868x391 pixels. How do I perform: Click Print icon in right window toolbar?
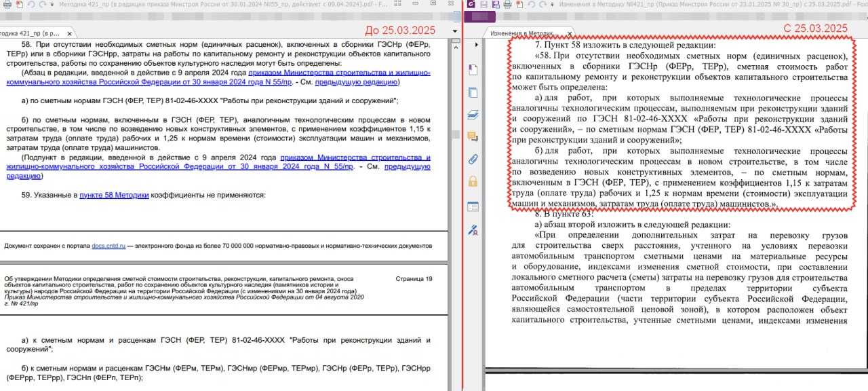click(x=508, y=4)
